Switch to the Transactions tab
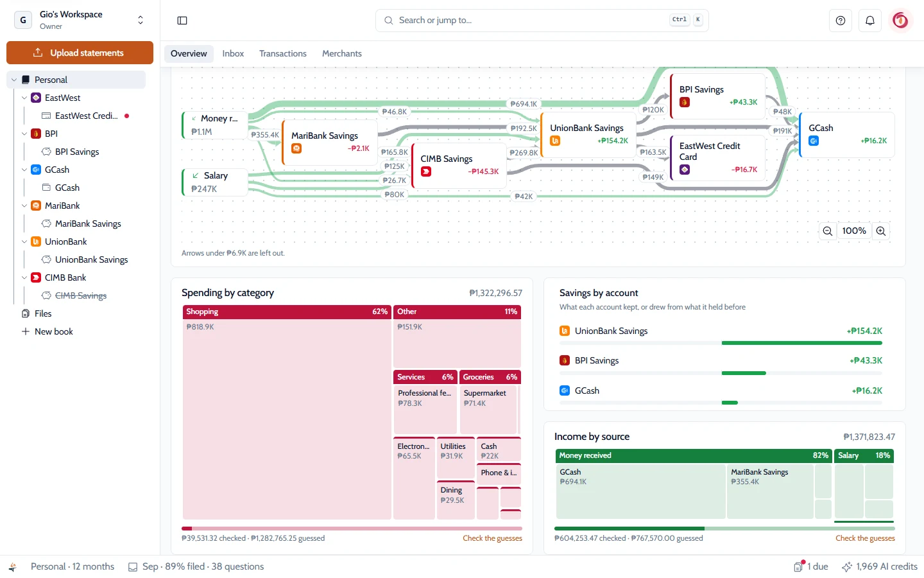924x578 pixels. [x=283, y=53]
